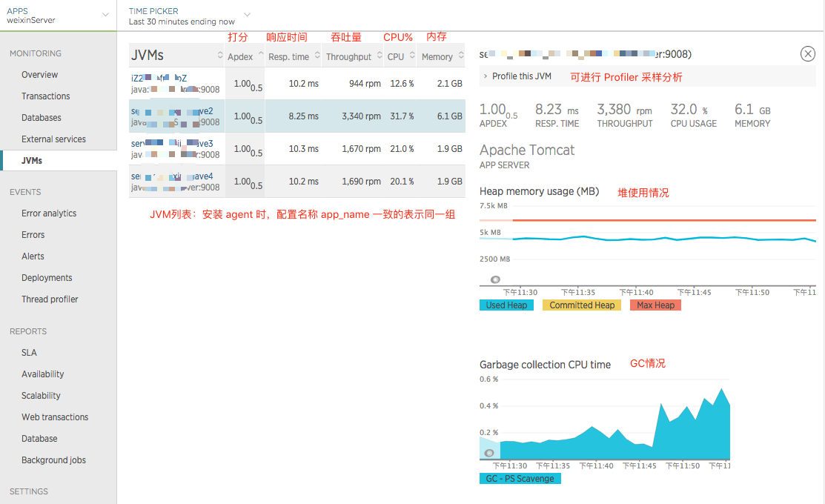The height and width of the screenshot is (504, 825).
Task: Click the drag-zoom icon on heap memory chart
Action: tap(495, 279)
